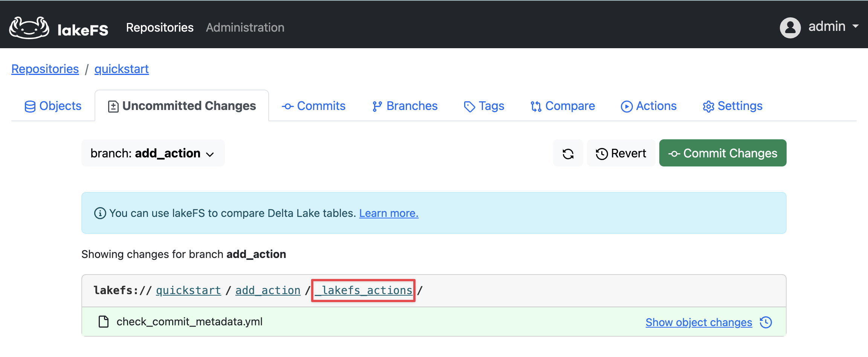Follow the Learn more link
Viewport: 868px width, 357px height.
pyautogui.click(x=388, y=213)
